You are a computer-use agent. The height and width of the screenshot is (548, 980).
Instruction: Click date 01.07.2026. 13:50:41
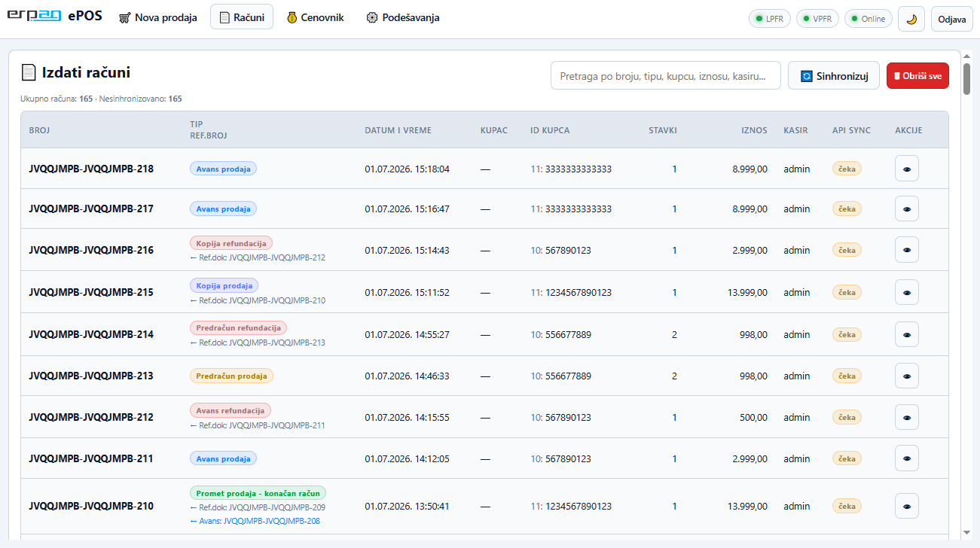407,506
